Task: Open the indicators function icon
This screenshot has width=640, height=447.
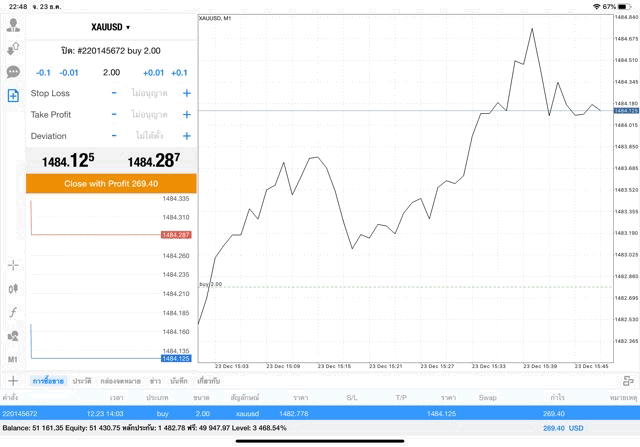Action: point(13,312)
